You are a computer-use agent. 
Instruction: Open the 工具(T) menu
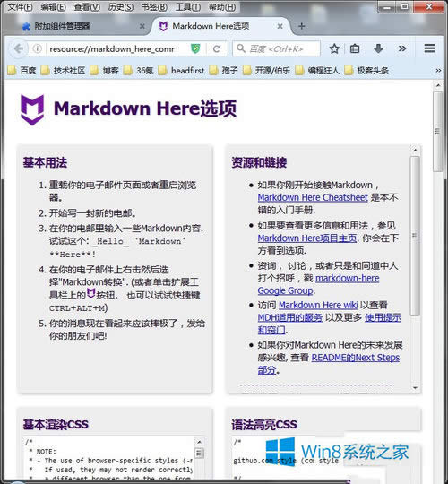click(x=188, y=7)
